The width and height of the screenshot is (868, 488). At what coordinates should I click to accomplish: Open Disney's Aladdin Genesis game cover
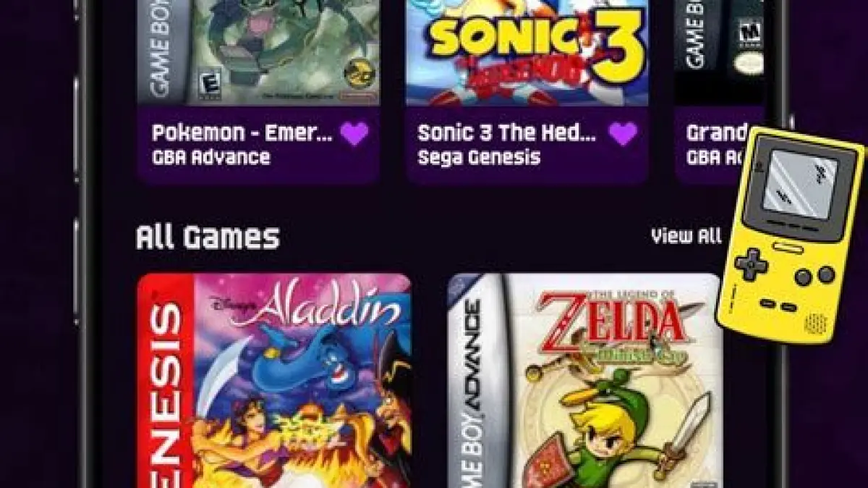click(x=274, y=381)
